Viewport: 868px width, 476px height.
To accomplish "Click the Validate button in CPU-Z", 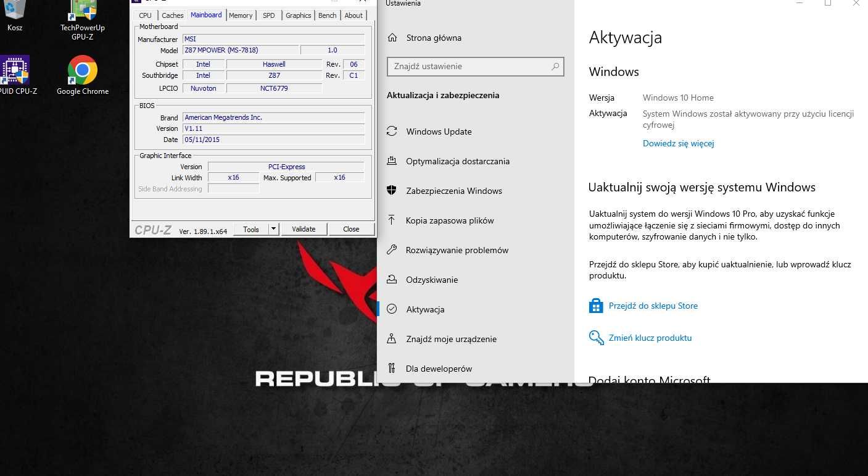I will [304, 229].
